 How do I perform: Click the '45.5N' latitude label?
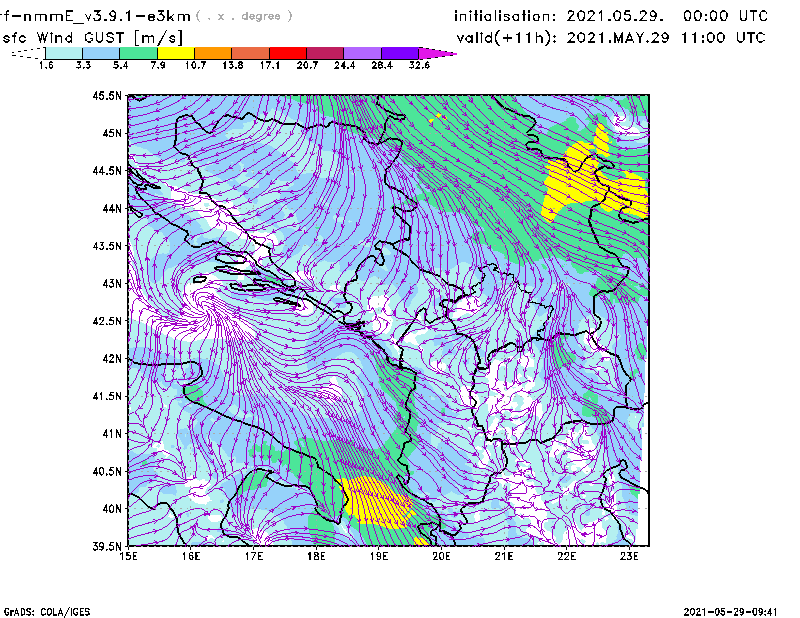click(x=107, y=95)
